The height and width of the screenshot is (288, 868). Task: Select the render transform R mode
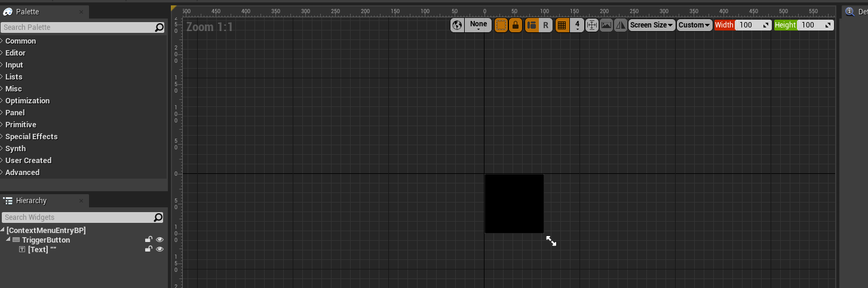click(545, 25)
